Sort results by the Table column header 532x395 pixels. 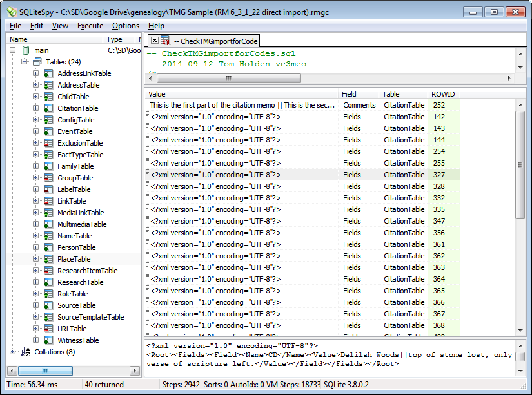[x=404, y=94]
